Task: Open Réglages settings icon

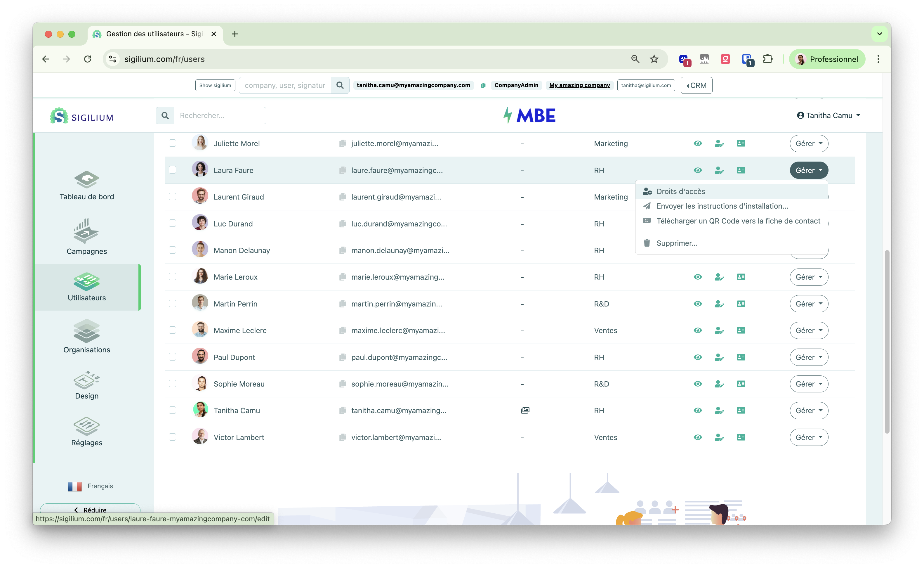Action: click(x=87, y=426)
